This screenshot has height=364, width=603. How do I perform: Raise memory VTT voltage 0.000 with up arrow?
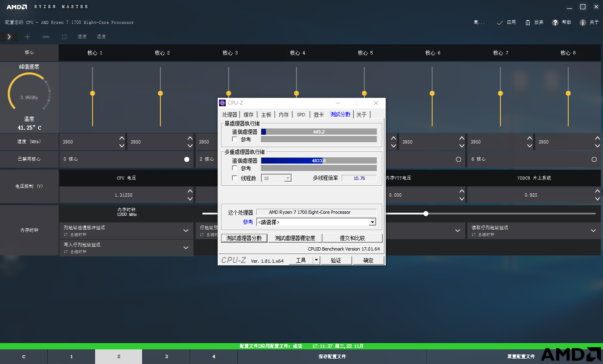tap(462, 191)
